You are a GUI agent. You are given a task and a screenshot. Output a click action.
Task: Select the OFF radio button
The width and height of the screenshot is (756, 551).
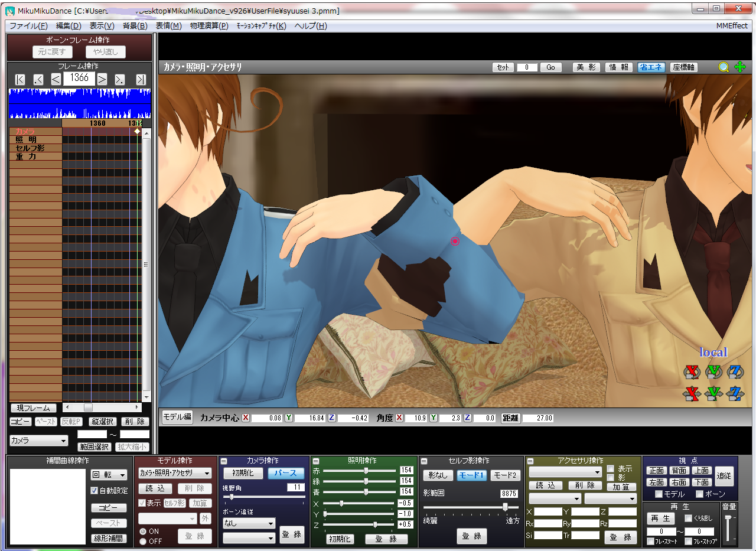point(142,541)
